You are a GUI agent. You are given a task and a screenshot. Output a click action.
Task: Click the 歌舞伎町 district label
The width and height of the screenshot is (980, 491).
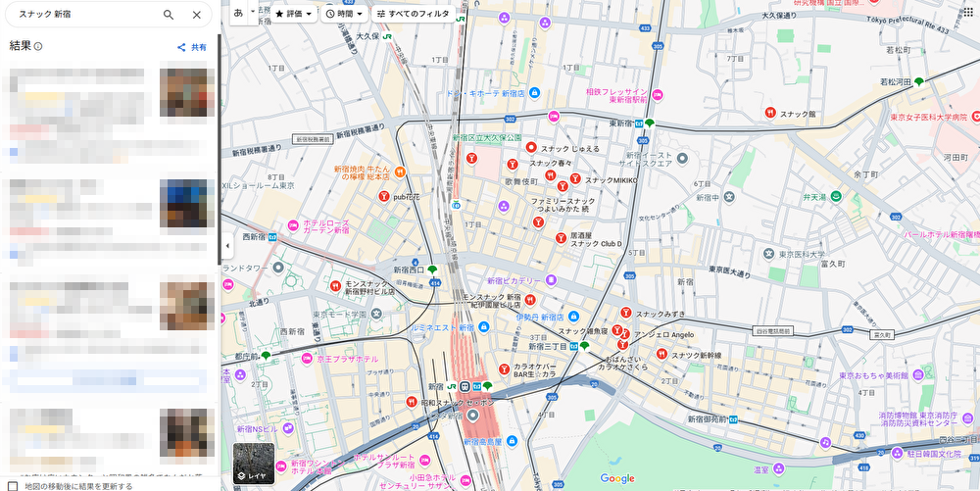[x=522, y=181]
